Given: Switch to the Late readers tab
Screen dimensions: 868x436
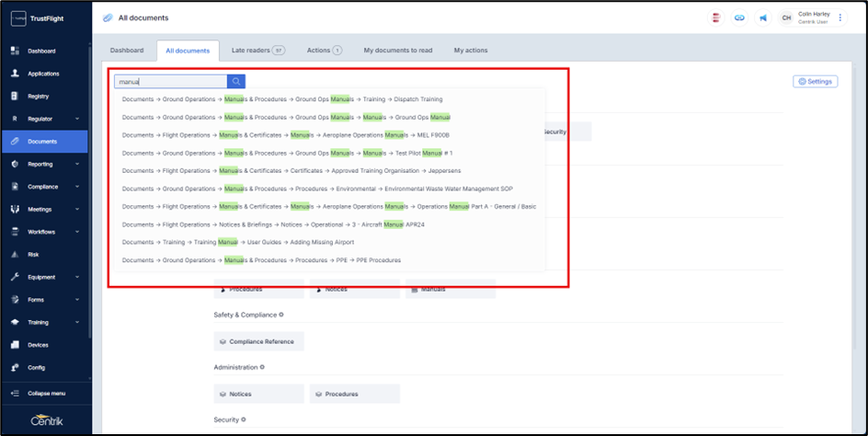Looking at the screenshot, I should (257, 50).
